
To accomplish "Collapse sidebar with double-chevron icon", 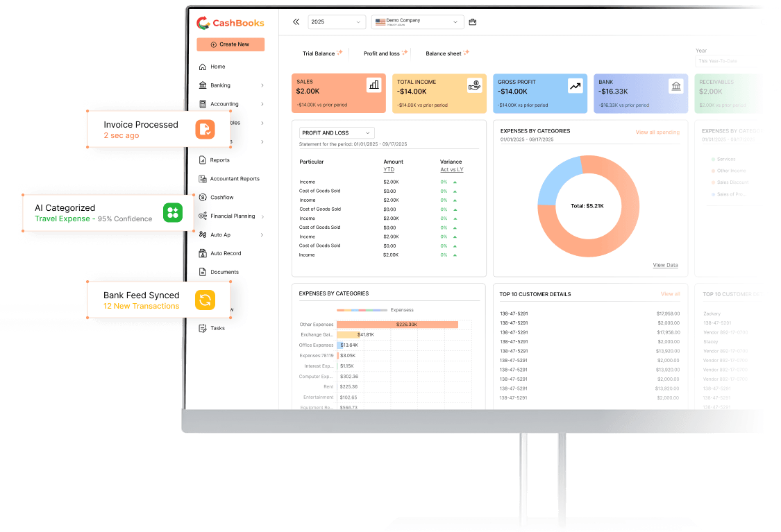I will [296, 22].
